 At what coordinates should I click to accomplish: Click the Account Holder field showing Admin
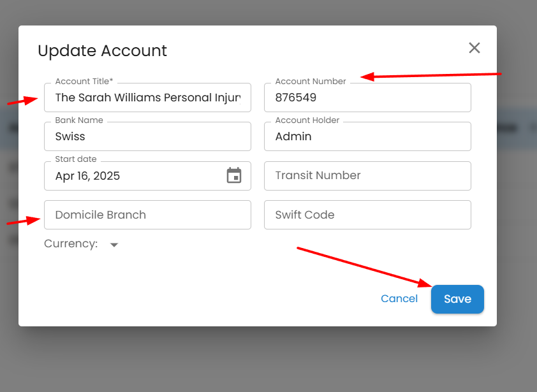367,136
